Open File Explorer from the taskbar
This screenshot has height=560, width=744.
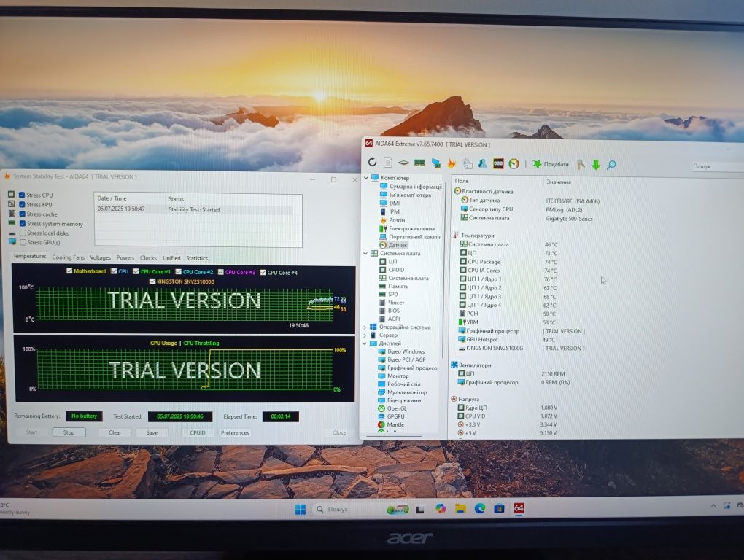(460, 509)
